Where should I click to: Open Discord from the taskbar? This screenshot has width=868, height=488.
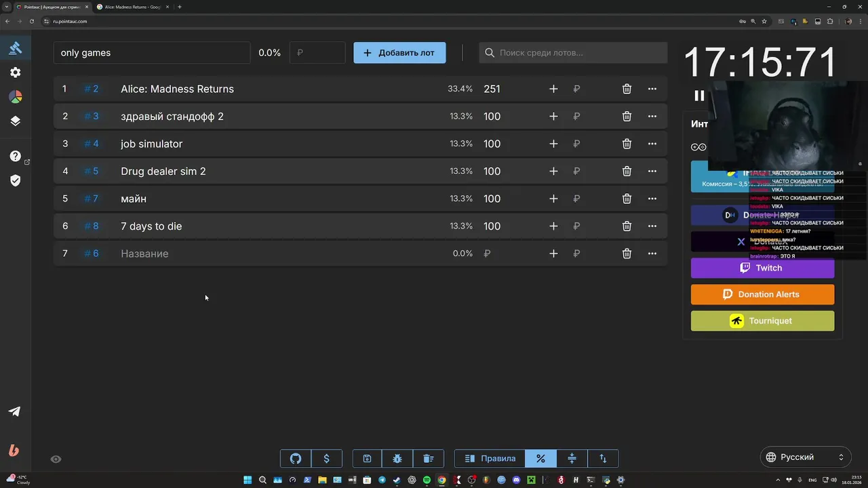516,480
